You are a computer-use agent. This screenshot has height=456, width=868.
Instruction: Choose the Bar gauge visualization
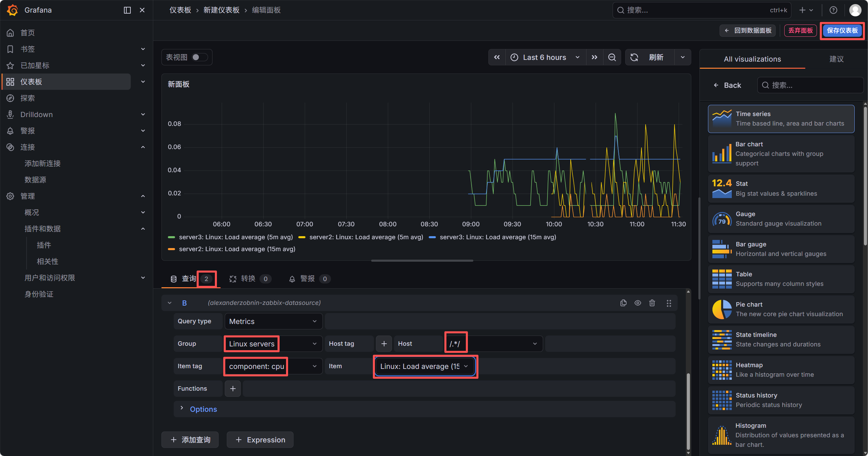781,249
